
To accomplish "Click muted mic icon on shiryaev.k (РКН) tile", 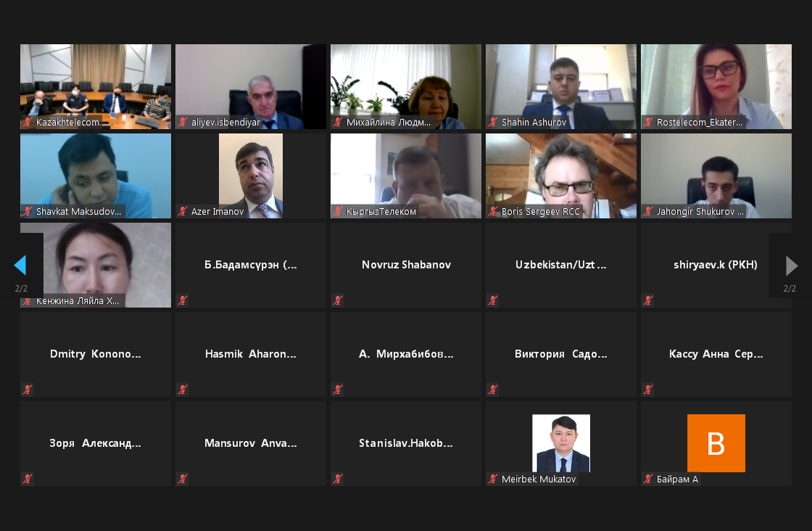I will click(x=648, y=300).
